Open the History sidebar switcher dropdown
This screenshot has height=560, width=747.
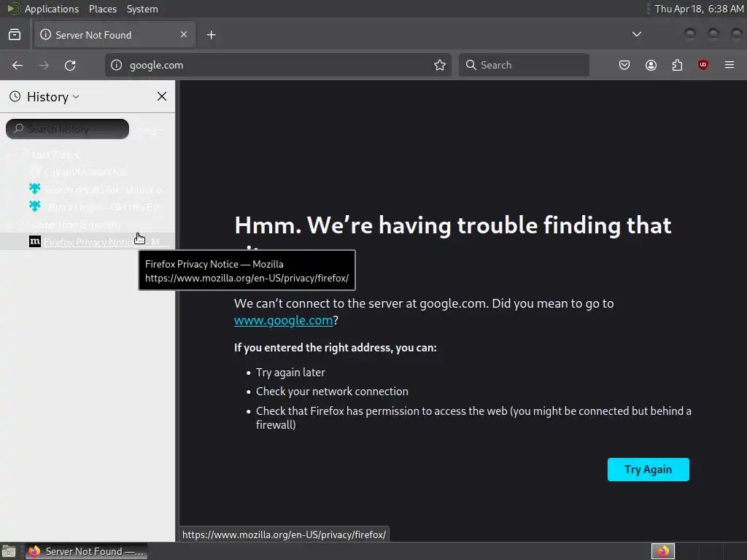click(53, 97)
